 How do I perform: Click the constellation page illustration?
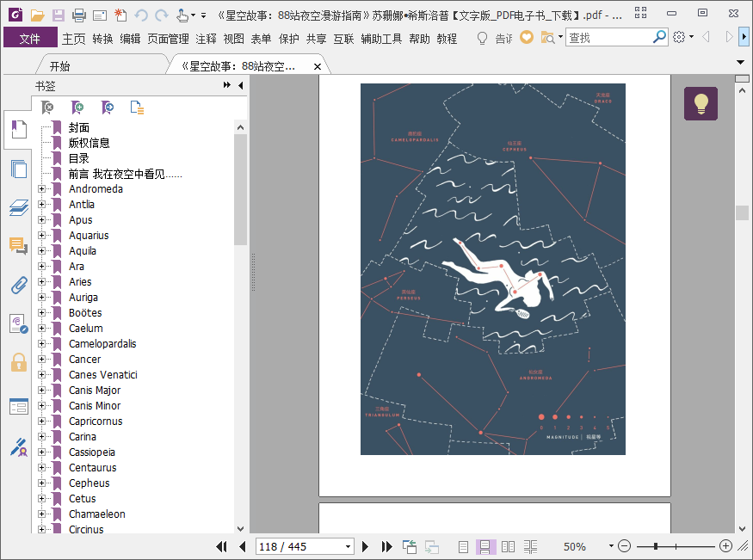493,269
